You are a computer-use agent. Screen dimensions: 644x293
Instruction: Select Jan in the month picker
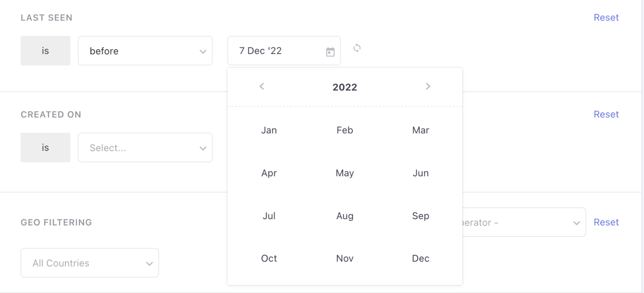click(x=269, y=130)
